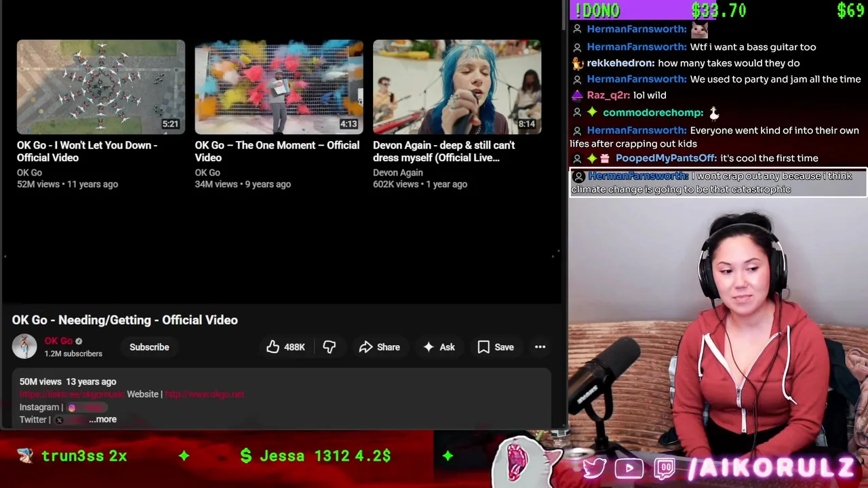868x488 pixels.
Task: Click the /AIKORULZ handle text
Action: point(771,468)
